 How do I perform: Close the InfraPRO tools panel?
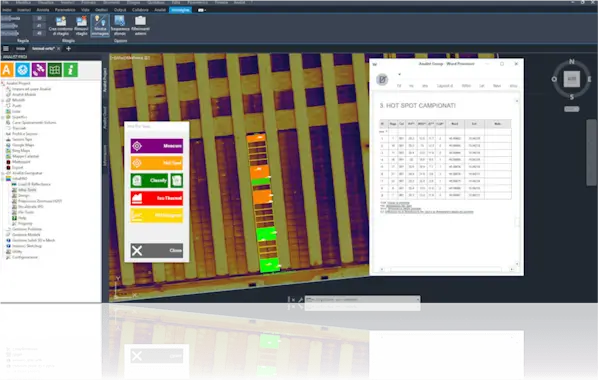coord(157,250)
